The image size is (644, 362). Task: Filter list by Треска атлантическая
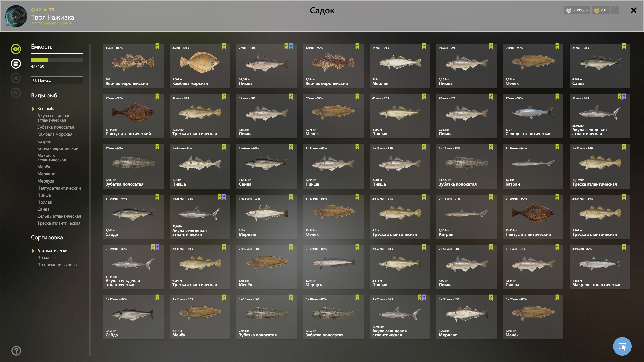[x=59, y=223]
